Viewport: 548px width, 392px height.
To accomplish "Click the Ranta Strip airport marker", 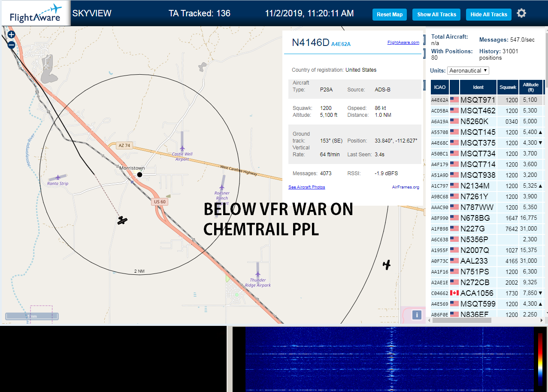I will click(58, 177).
